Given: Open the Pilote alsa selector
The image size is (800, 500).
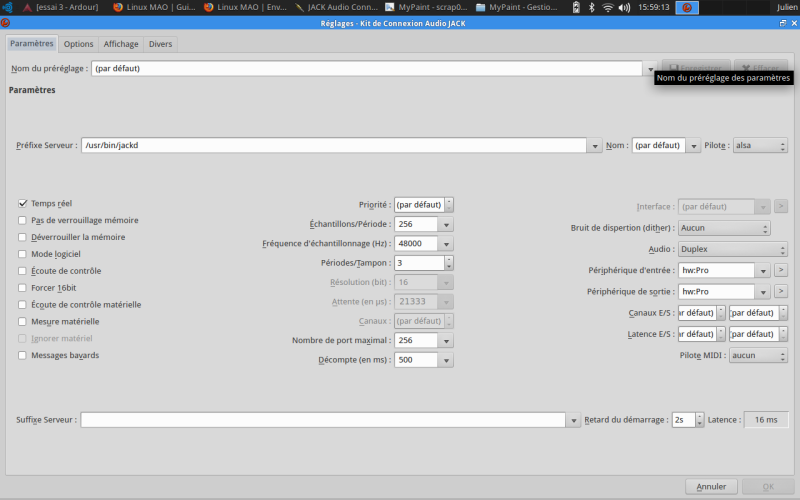Looking at the screenshot, I should coord(760,145).
